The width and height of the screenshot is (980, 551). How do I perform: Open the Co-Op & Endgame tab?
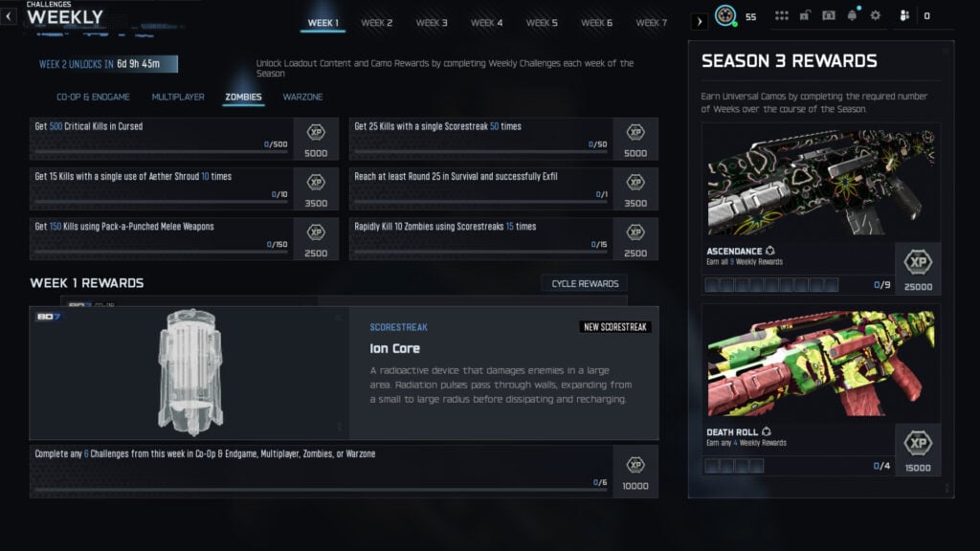coord(93,97)
